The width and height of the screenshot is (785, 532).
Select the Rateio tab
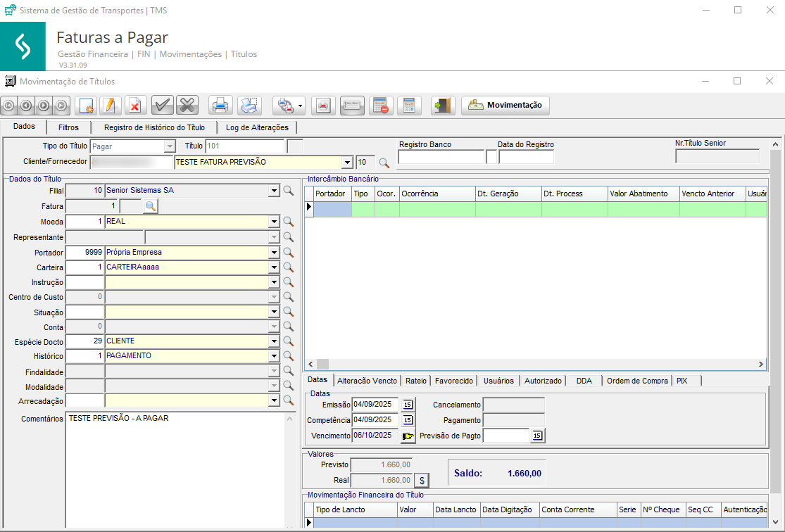415,381
